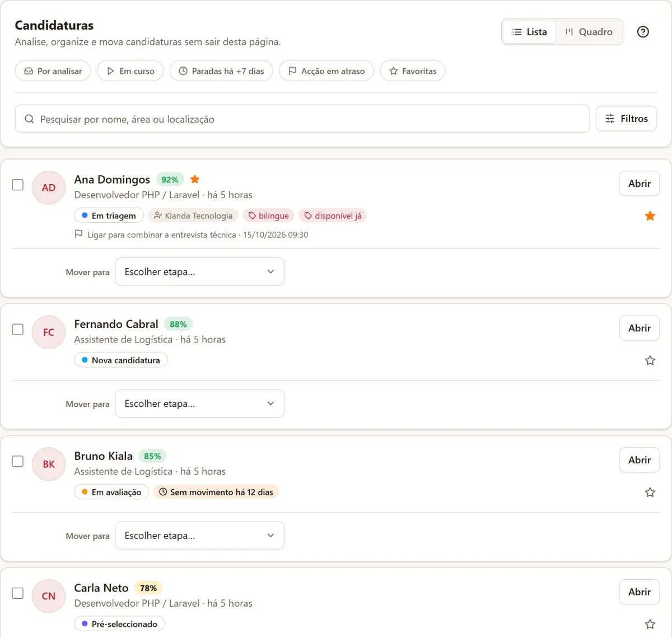Image resolution: width=672 pixels, height=638 pixels.
Task: Open the help question mark icon
Action: coord(643,32)
